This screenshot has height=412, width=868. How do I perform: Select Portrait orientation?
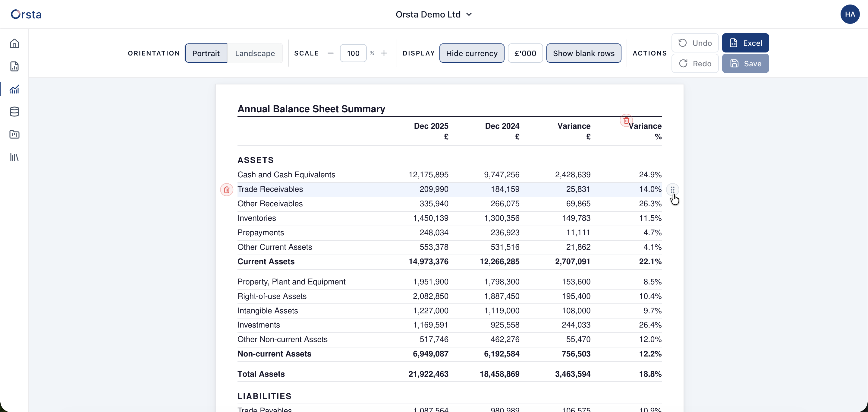[x=206, y=53]
